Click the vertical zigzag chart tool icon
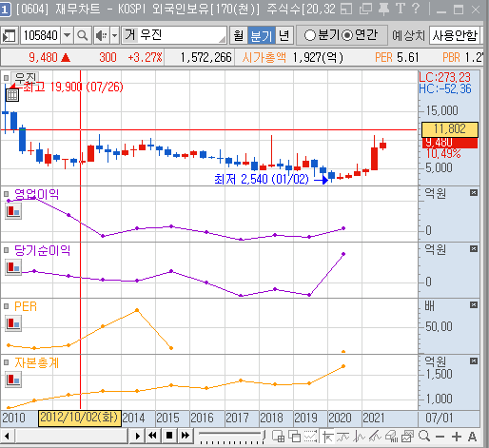The image size is (489, 448). tap(359, 437)
